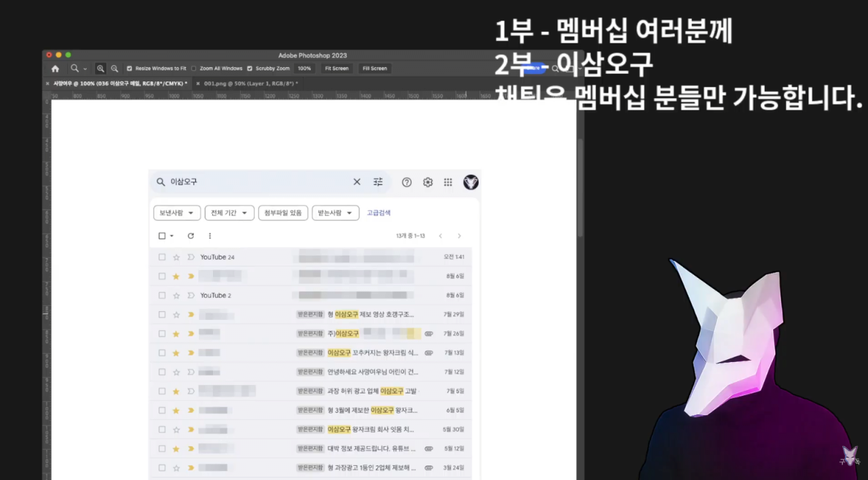Open the Zoom tool preset picker arrow
The image size is (868, 480).
85,69
